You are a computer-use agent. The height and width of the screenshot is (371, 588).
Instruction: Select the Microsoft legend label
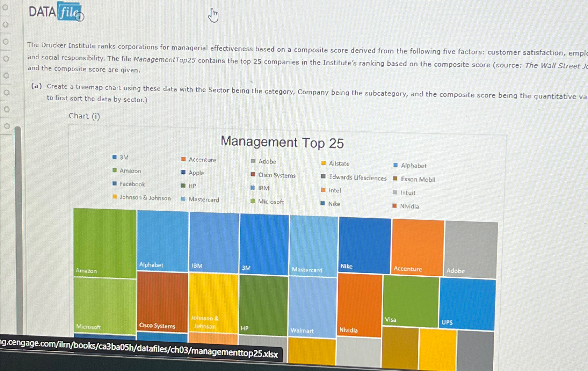[271, 202]
